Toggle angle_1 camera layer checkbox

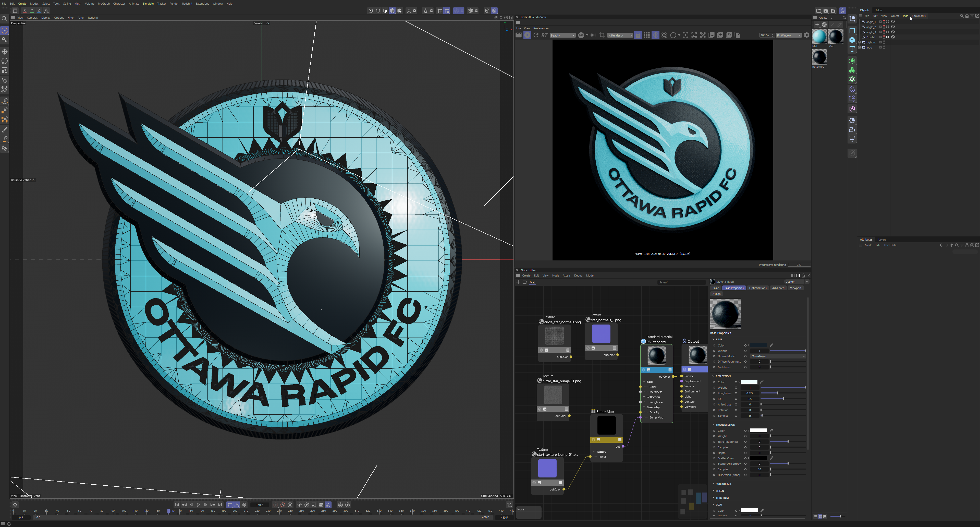click(880, 22)
